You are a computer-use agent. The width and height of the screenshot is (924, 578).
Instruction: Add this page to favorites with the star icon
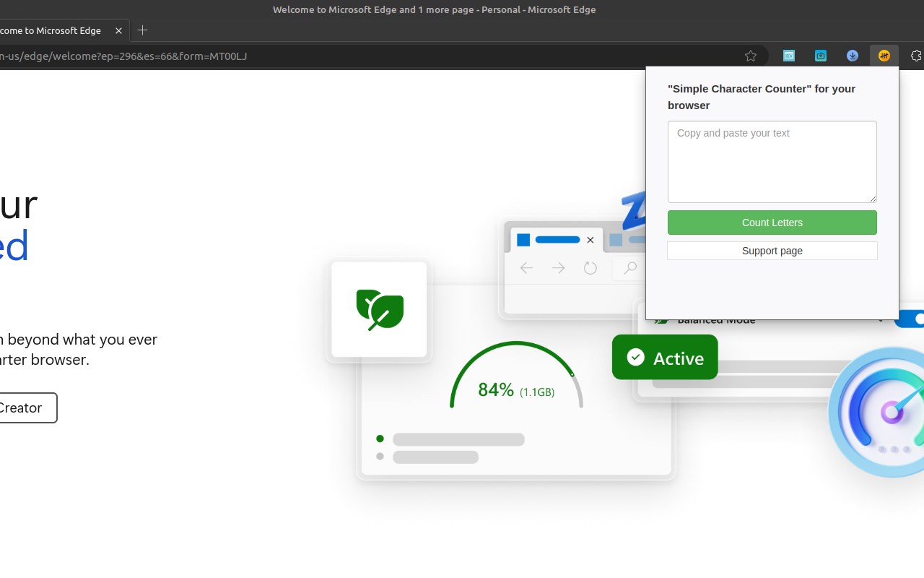(751, 56)
